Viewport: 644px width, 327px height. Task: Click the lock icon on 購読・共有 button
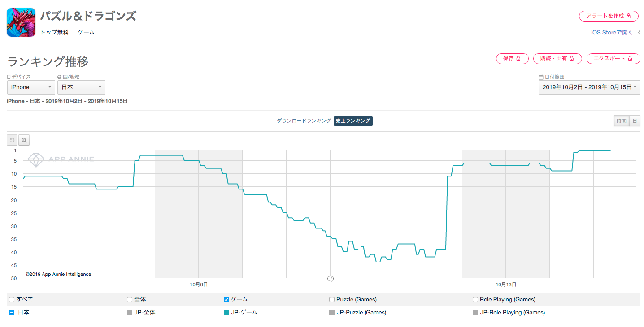coord(573,59)
